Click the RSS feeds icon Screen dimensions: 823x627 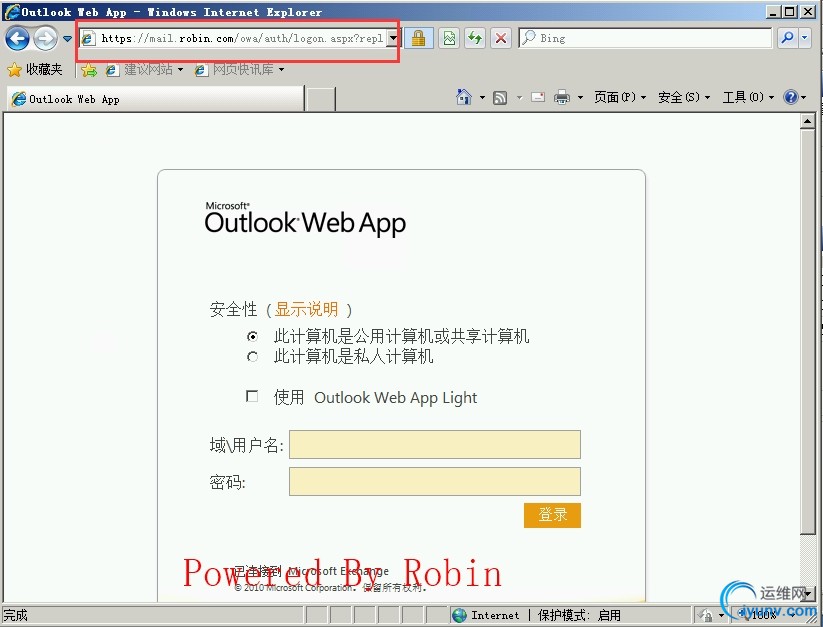(x=500, y=98)
